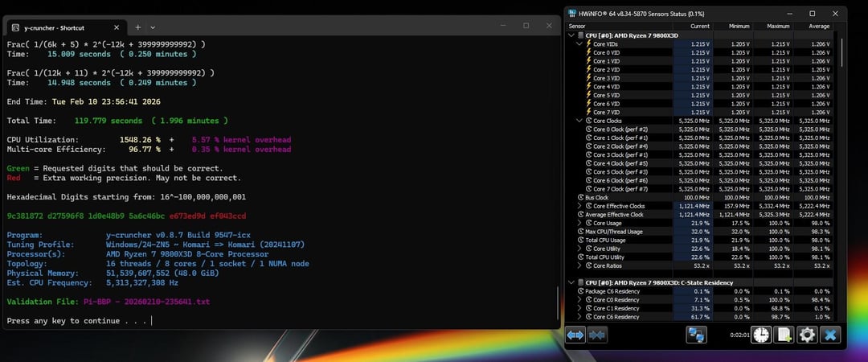Screen dimensions: 868x362
Task: Click the collapse columns arrows button
Action: [x=596, y=335]
